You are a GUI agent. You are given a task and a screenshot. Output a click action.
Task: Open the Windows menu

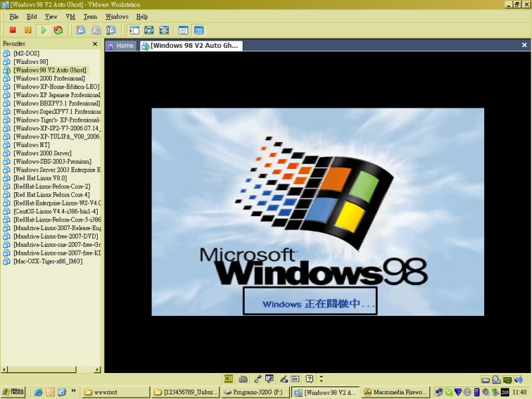pyautogui.click(x=117, y=16)
